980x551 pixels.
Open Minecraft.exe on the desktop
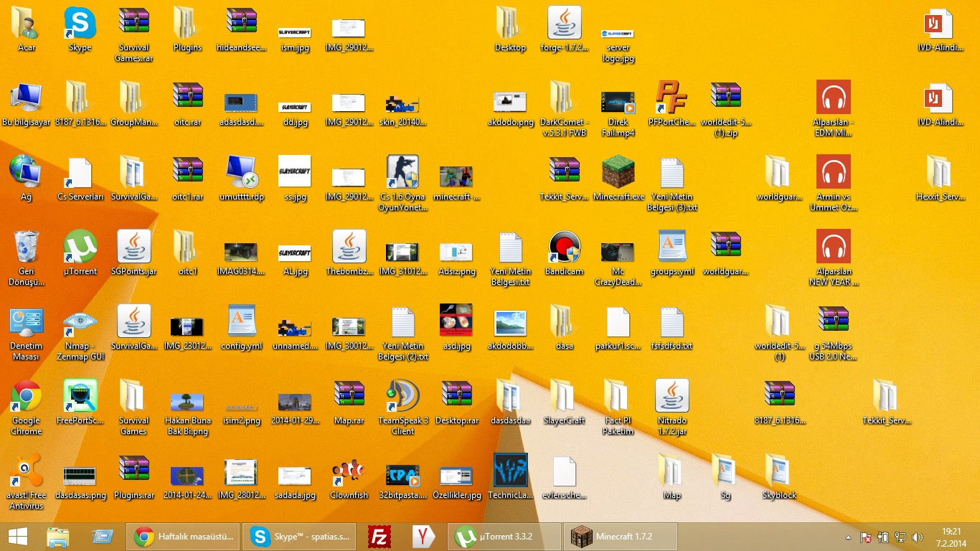[618, 179]
